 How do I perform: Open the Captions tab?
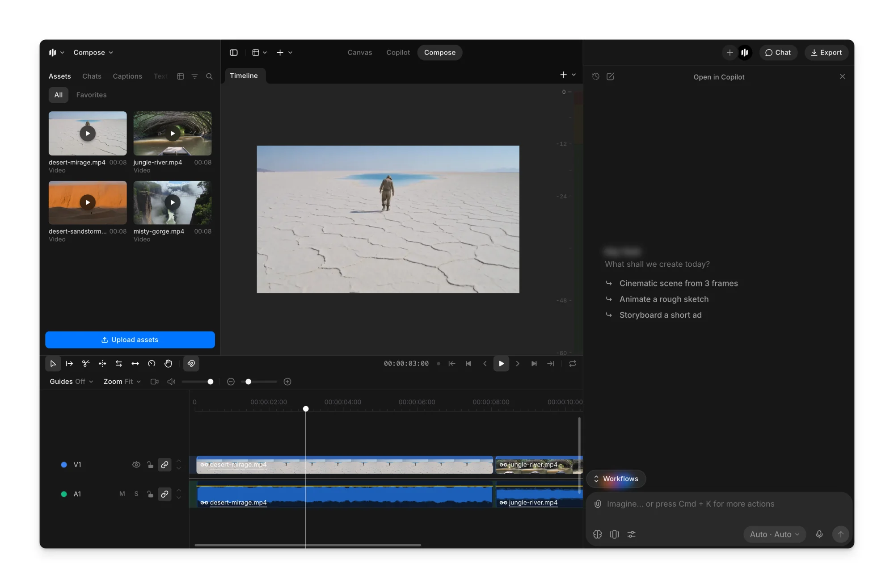pyautogui.click(x=127, y=76)
